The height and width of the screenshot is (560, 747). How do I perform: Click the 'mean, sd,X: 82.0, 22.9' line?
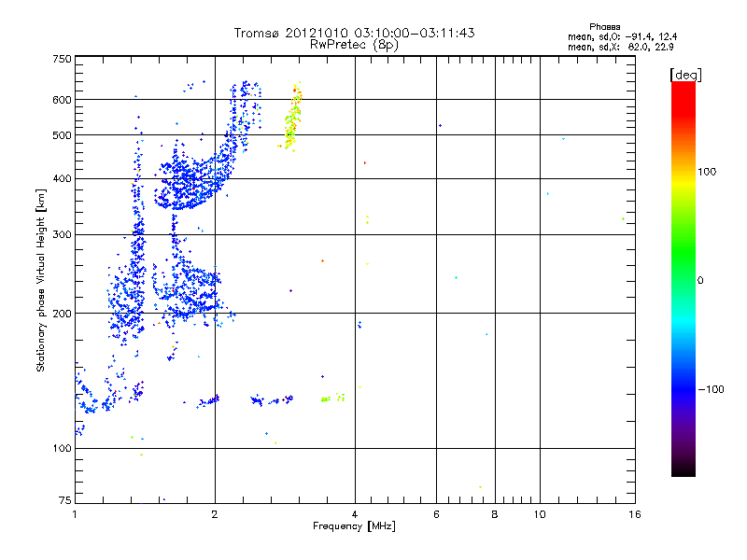tap(621, 48)
